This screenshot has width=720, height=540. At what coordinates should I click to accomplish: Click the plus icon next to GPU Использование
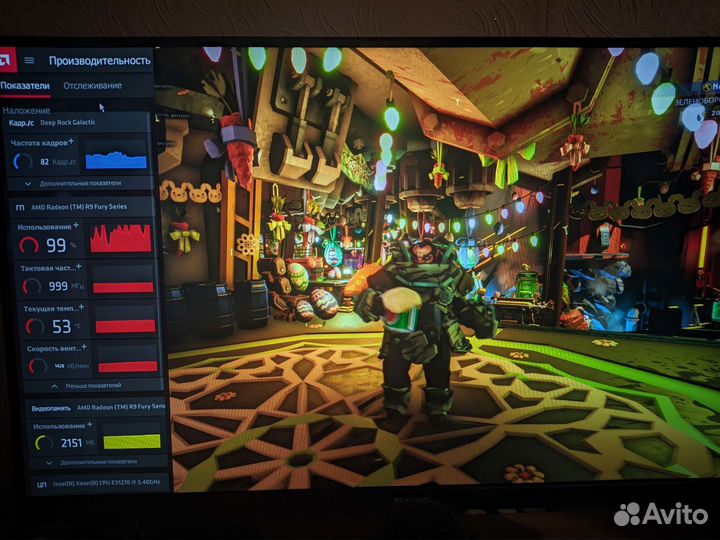76,226
